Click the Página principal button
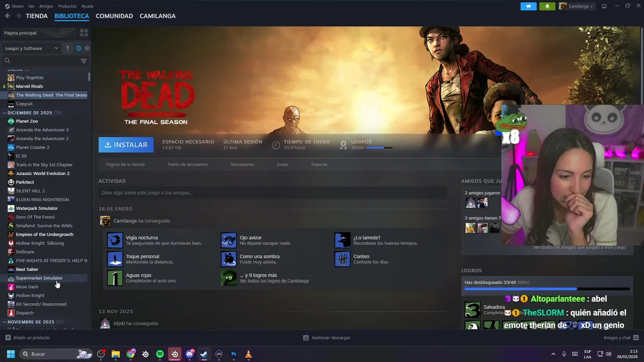Viewport: 644px width, 362px height. pos(39,33)
